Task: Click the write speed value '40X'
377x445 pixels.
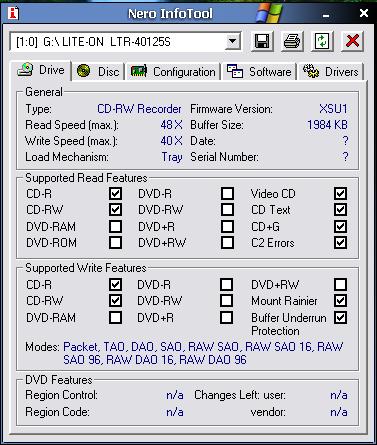Action: (x=171, y=141)
